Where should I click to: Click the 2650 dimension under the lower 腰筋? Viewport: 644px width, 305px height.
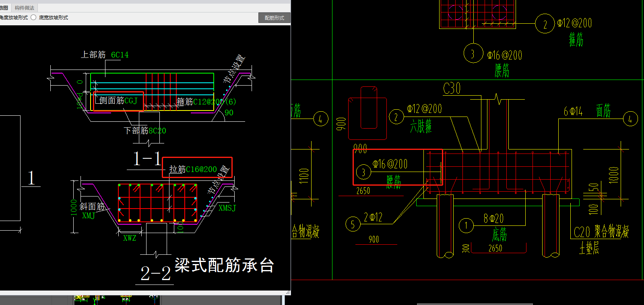click(x=363, y=191)
